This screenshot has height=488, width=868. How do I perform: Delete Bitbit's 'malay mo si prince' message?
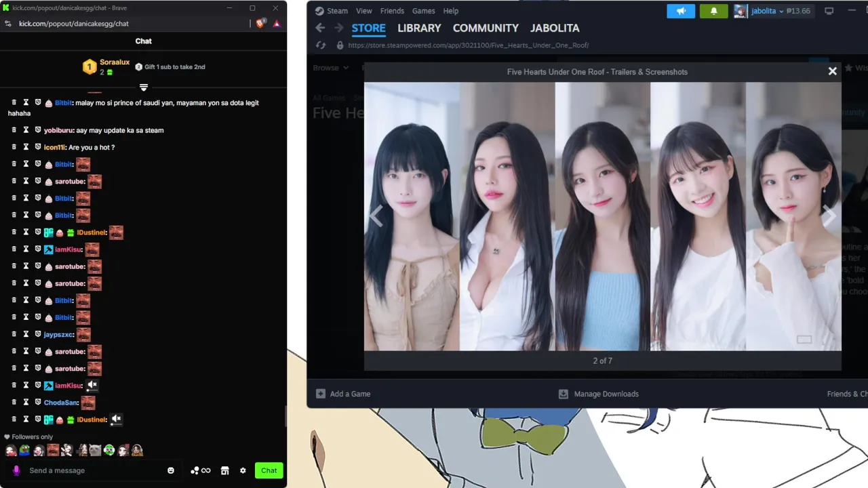coord(14,102)
